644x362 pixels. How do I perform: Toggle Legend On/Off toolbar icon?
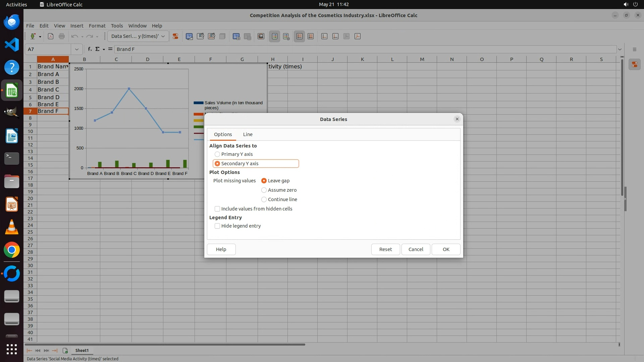pyautogui.click(x=275, y=36)
